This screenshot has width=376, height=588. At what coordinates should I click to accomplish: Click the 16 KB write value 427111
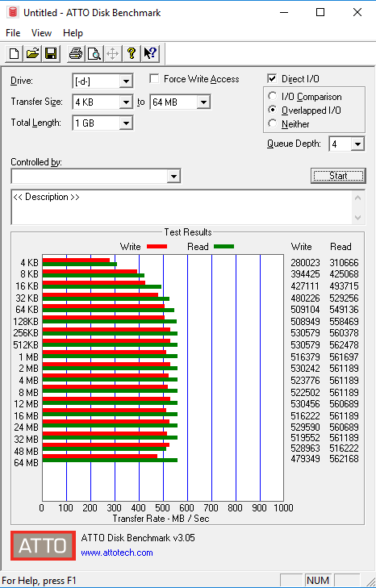[x=306, y=286]
